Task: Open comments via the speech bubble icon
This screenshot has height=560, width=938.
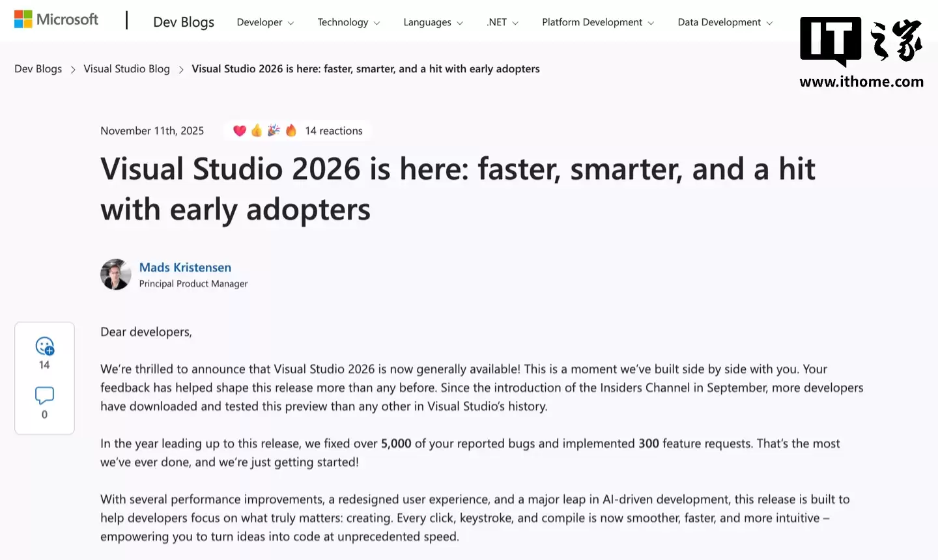Action: click(44, 395)
